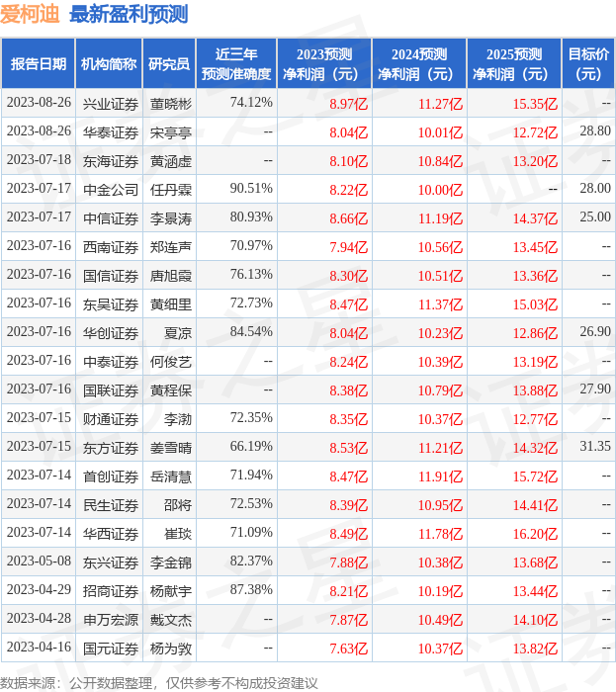Click 国联证券 institution cell

(111, 390)
